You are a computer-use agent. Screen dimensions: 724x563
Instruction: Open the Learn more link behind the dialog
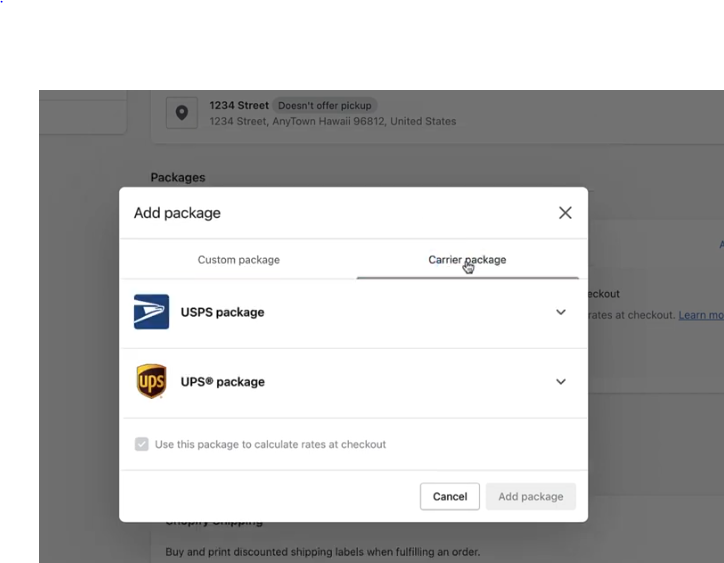pyautogui.click(x=701, y=315)
